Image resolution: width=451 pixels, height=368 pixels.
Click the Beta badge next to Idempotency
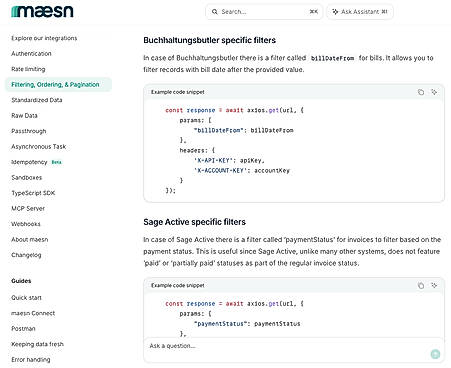pos(56,162)
